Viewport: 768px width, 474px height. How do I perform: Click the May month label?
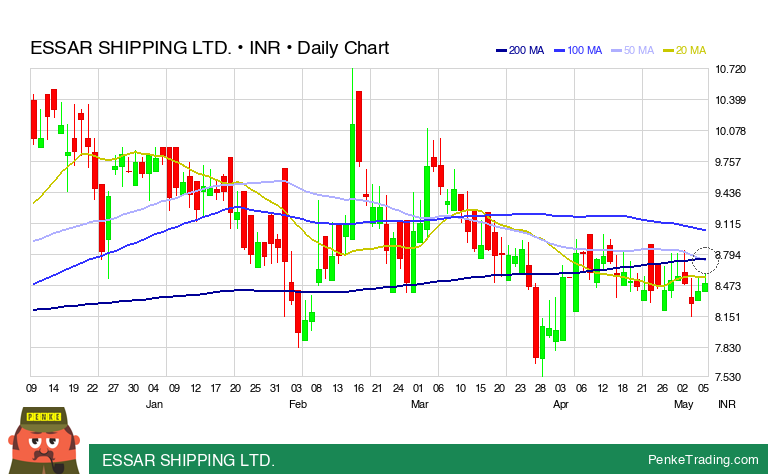684,404
